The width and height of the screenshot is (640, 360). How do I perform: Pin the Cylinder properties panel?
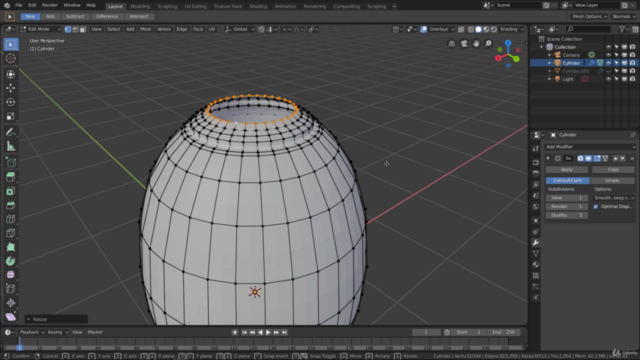(x=632, y=135)
